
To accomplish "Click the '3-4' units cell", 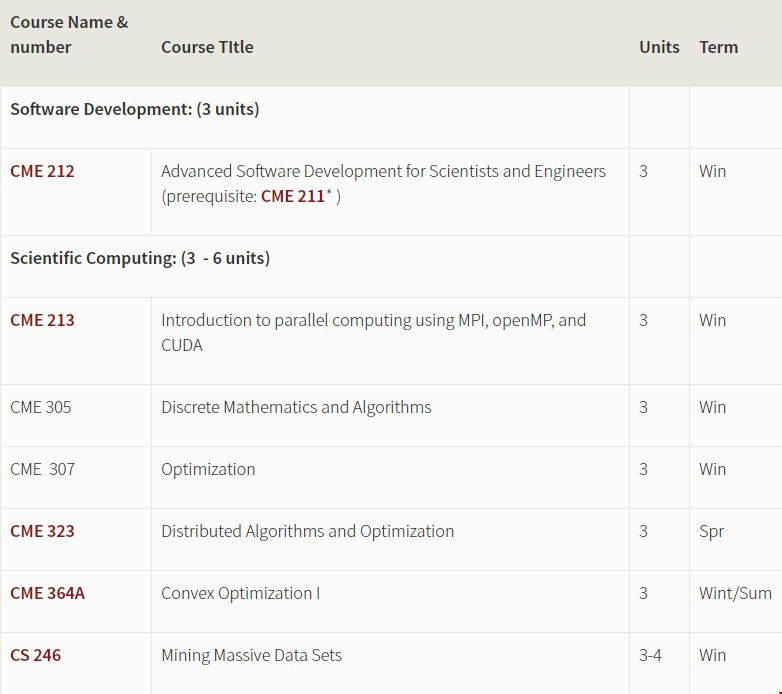I will tap(650, 655).
